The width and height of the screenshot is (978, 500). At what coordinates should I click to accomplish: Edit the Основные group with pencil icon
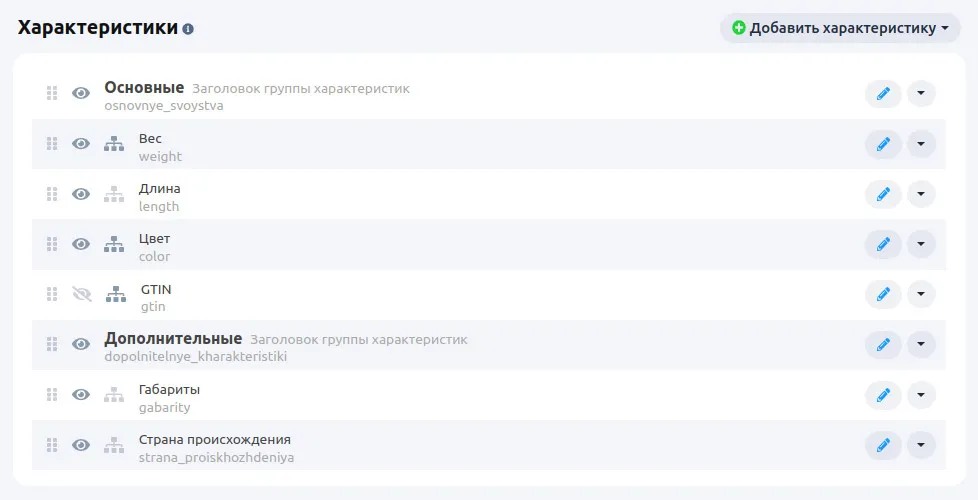pos(882,94)
